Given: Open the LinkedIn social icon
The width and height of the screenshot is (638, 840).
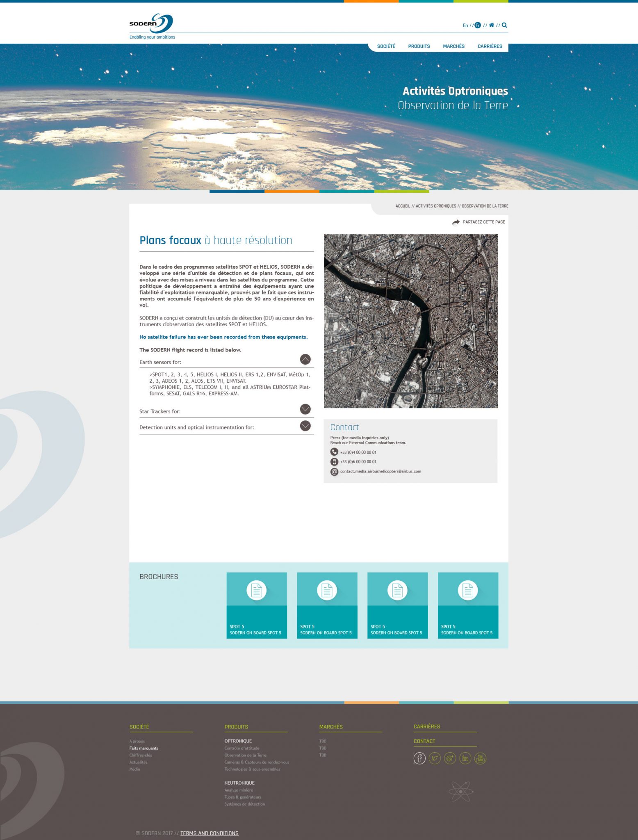Looking at the screenshot, I should (465, 758).
